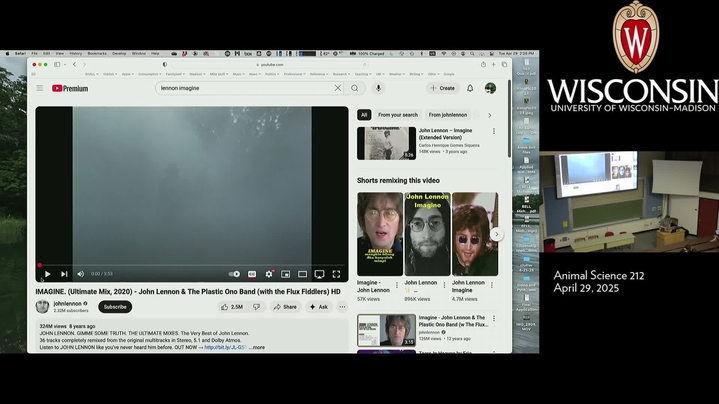719x404 pixels.
Task: Open the Ask AI button
Action: [319, 307]
